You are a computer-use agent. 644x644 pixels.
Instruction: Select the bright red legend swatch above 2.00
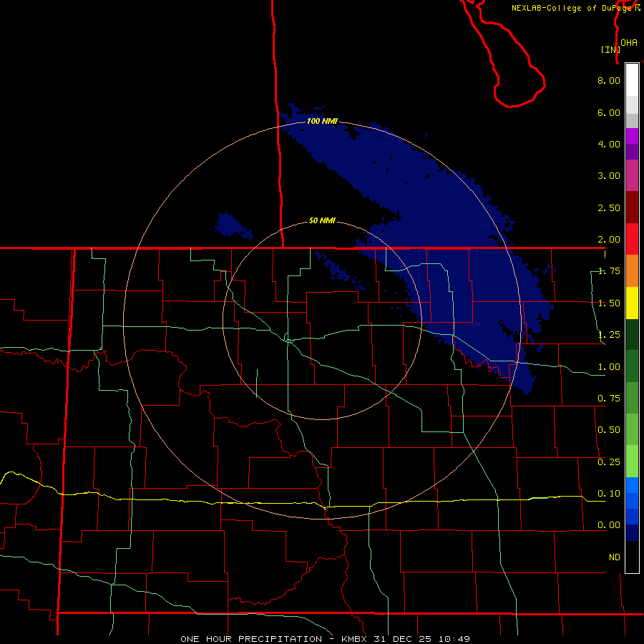point(632,239)
